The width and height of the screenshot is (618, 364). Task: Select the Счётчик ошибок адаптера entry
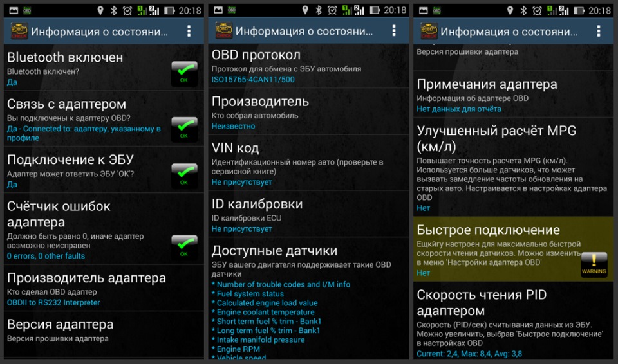[104, 229]
